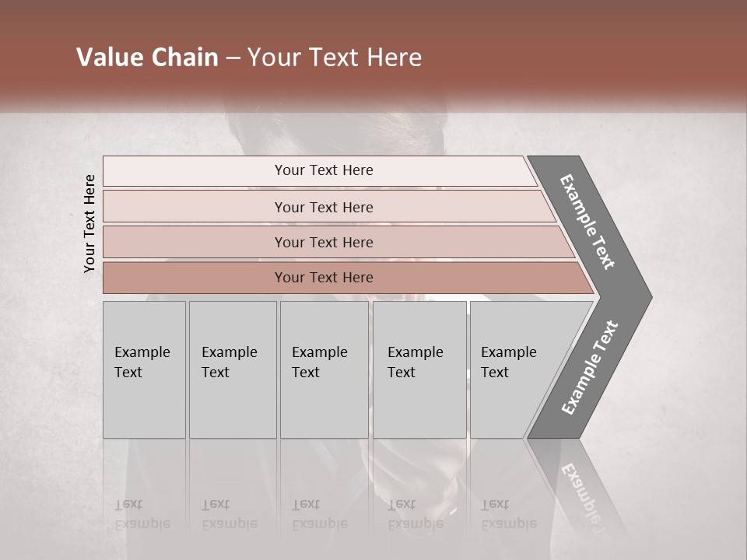This screenshot has width=747, height=560.
Task: Click the lower Example Text on the gray arrow
Action: coord(590,368)
